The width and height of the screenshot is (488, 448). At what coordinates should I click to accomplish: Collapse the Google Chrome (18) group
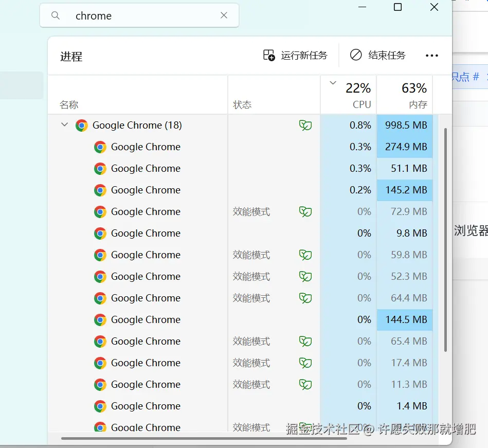[x=64, y=125]
